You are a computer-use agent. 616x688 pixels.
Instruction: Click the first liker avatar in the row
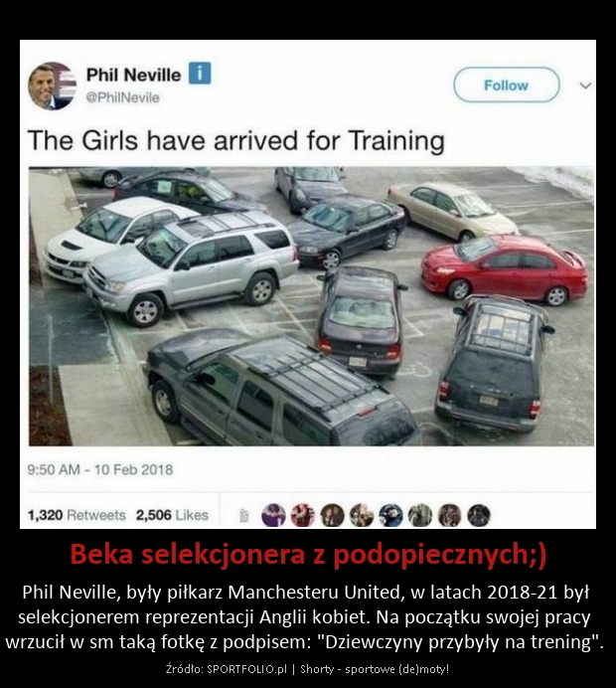pyautogui.click(x=273, y=515)
